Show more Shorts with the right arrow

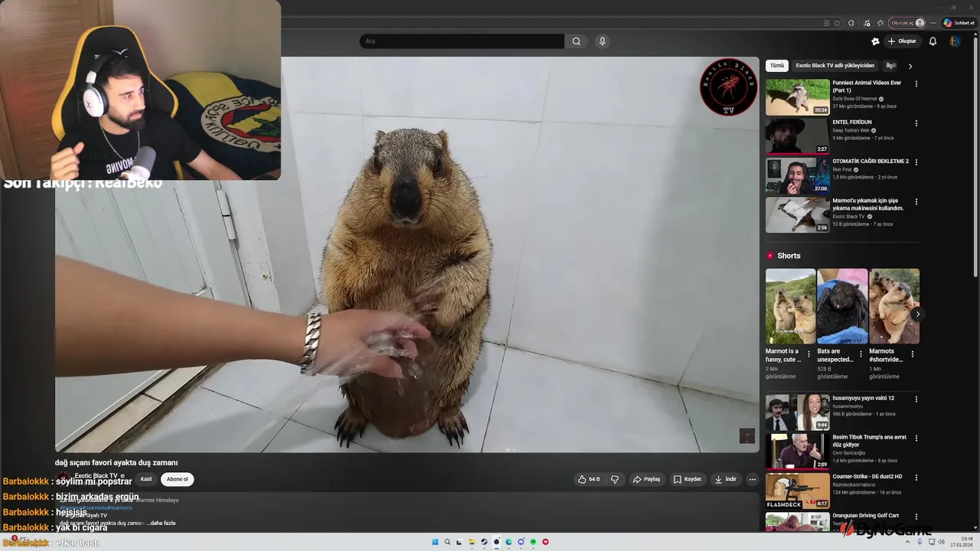(x=917, y=314)
